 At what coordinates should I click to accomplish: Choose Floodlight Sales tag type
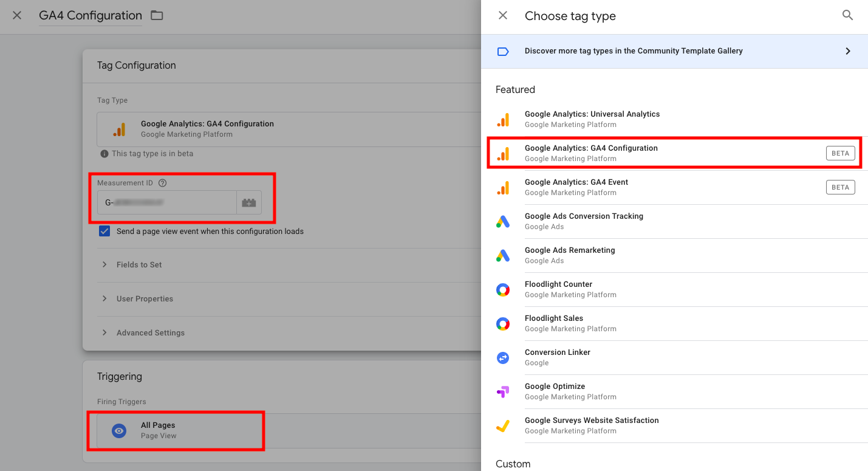(682, 323)
